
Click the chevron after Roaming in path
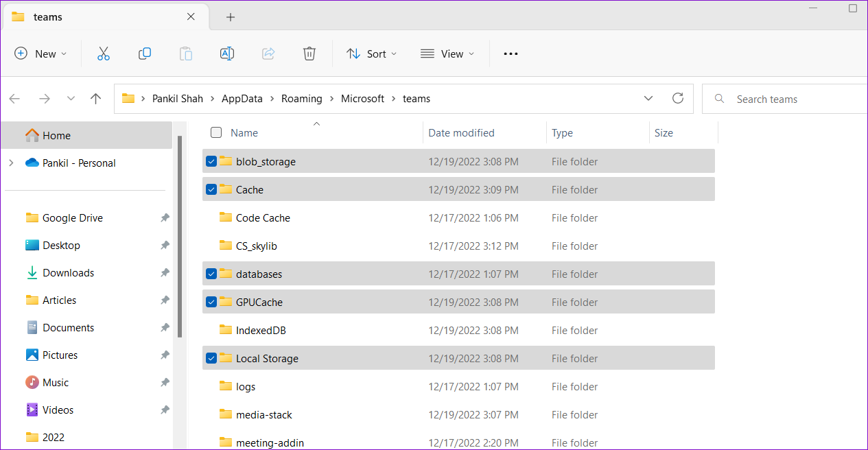332,99
